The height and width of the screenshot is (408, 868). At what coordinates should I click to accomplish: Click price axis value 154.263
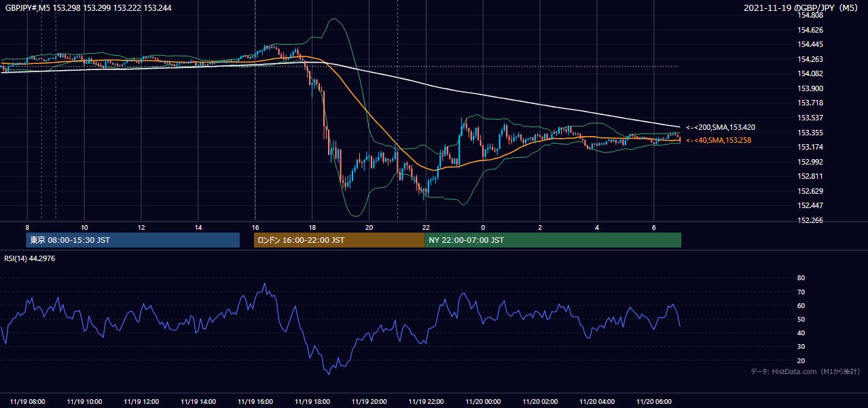pyautogui.click(x=810, y=59)
